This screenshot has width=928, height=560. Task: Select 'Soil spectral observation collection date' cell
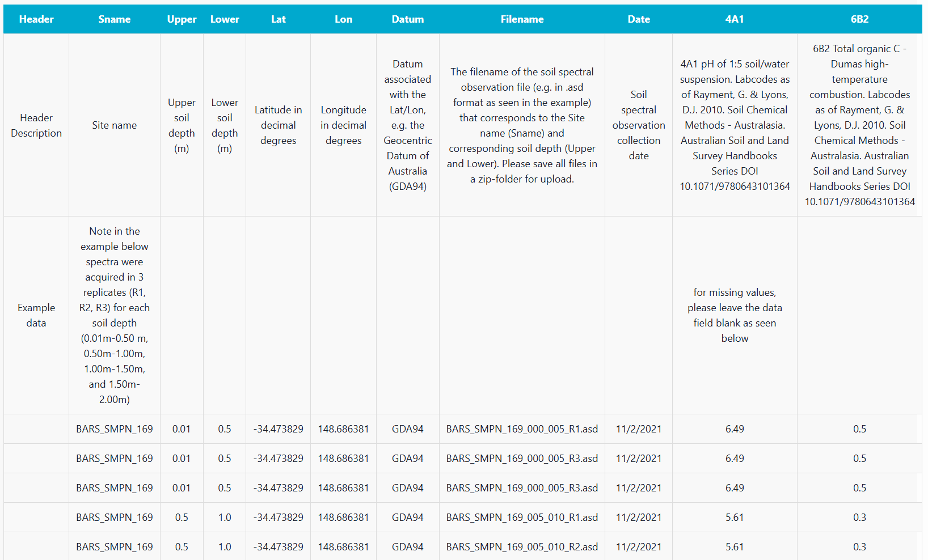(x=639, y=125)
